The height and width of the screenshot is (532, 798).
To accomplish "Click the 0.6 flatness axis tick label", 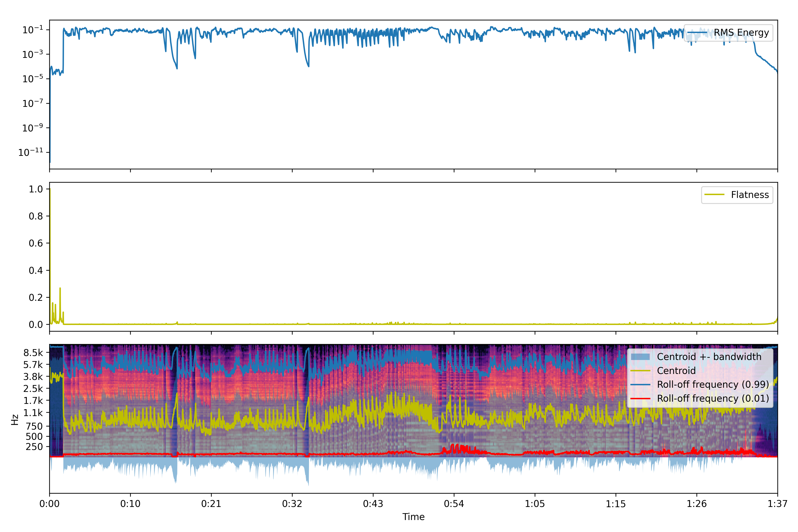I will [36, 243].
